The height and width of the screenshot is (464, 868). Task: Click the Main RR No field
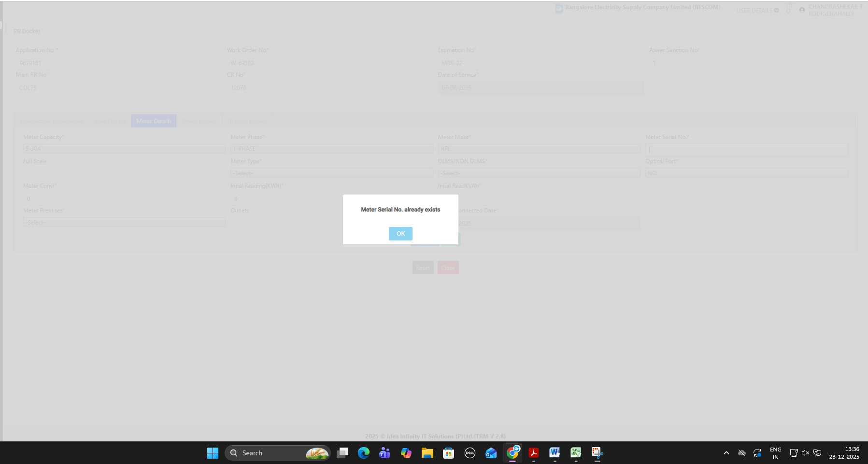coord(119,88)
